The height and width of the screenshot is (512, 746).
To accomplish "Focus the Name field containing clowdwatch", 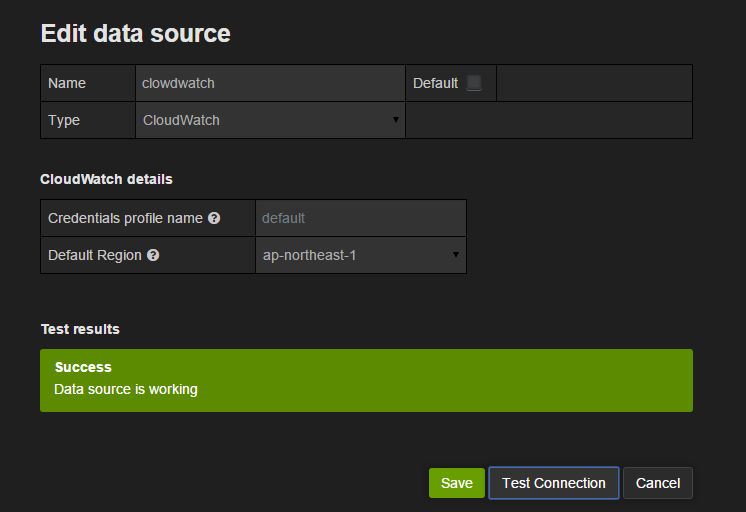I will 270,83.
